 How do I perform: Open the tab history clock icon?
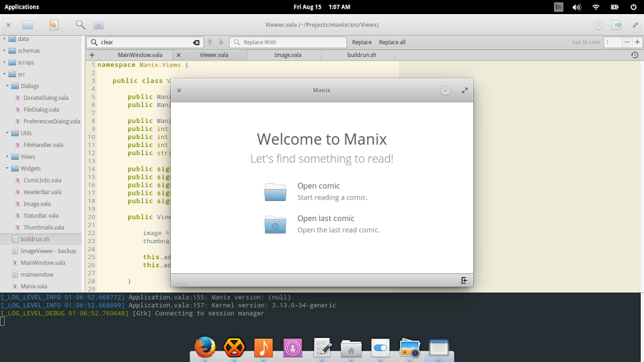coord(635,55)
